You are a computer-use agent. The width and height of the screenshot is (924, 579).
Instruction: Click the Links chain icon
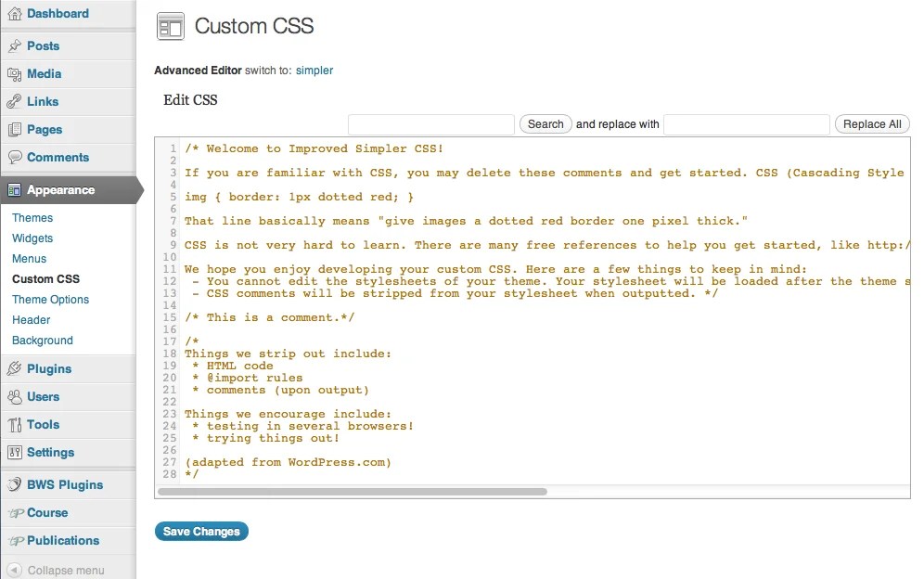pos(16,102)
